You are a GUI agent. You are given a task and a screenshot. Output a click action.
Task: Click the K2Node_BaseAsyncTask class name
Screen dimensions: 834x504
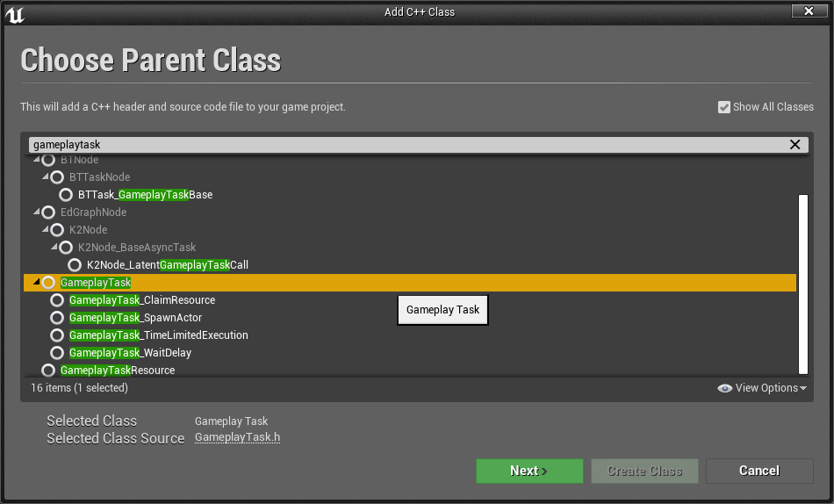pyautogui.click(x=137, y=248)
